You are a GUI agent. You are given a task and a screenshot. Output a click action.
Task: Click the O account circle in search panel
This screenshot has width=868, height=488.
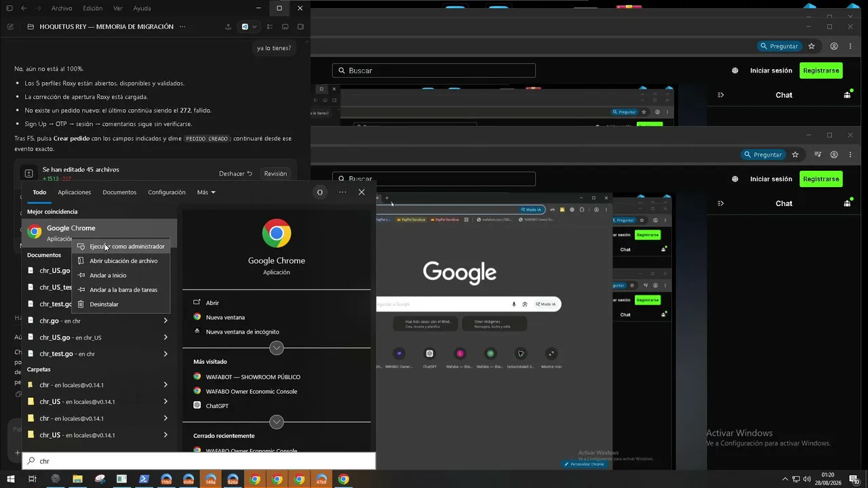[320, 192]
